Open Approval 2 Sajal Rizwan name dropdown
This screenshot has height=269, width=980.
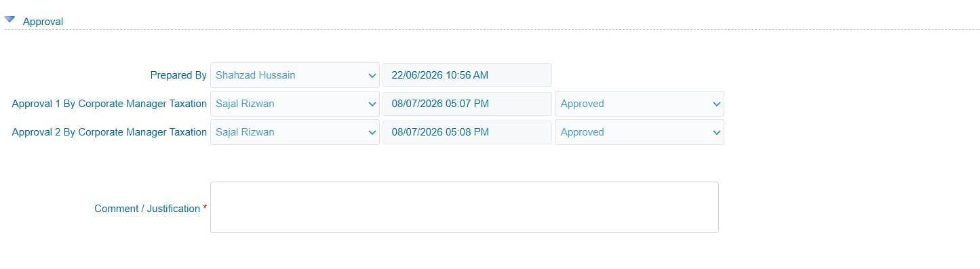295,132
